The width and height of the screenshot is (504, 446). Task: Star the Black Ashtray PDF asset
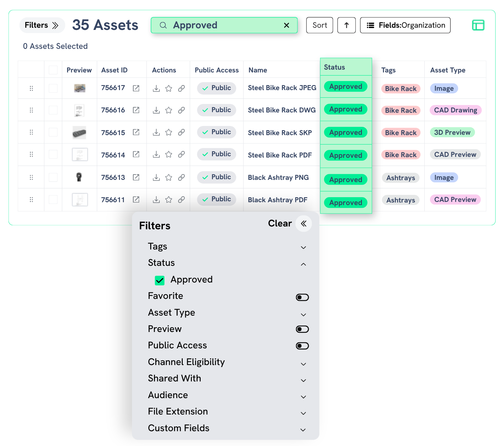click(169, 200)
